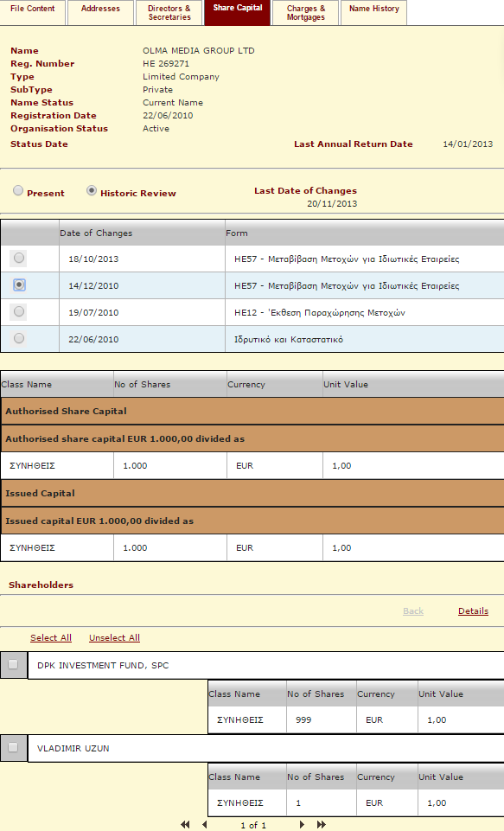Screen dimensions: 504x831
Task: Click the 1 of 1 page indicator
Action: [x=253, y=825]
